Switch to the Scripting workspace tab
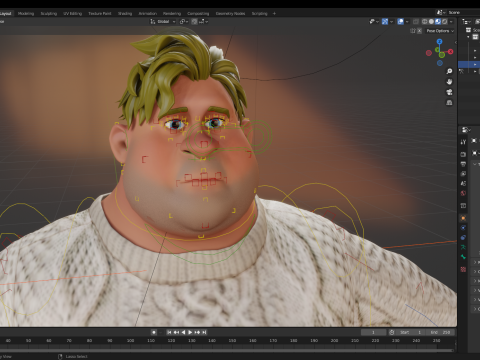480x360 pixels. pyautogui.click(x=260, y=13)
